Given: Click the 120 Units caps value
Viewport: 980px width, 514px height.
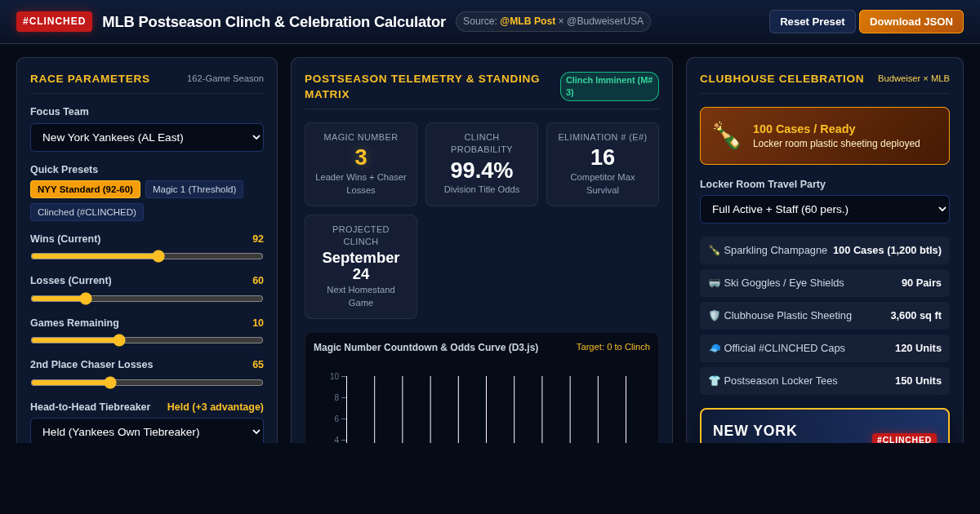Looking at the screenshot, I should click(x=918, y=348).
